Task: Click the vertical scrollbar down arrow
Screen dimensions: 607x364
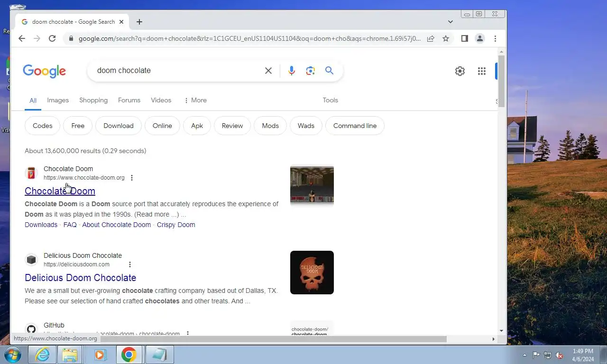Action: pyautogui.click(x=502, y=331)
